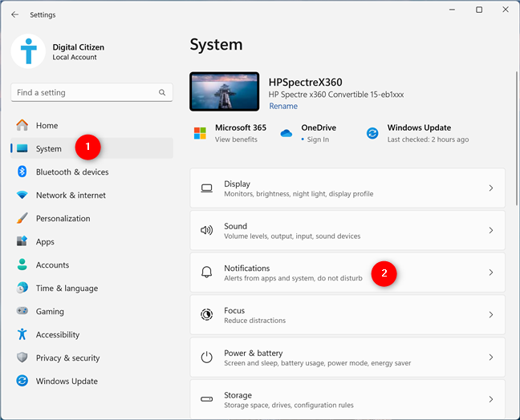Image resolution: width=520 pixels, height=420 pixels.
Task: Open Display settings title
Action: 237,184
